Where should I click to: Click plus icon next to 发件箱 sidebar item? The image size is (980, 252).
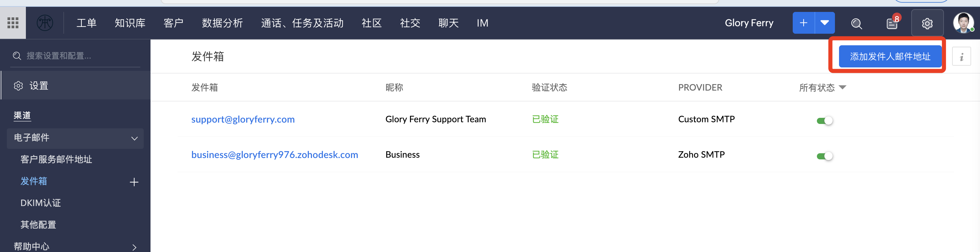[134, 182]
